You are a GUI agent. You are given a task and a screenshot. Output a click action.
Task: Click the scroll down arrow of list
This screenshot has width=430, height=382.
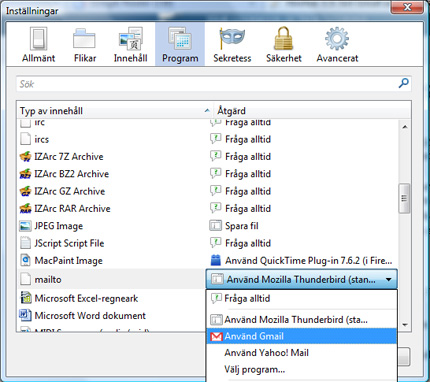click(405, 324)
